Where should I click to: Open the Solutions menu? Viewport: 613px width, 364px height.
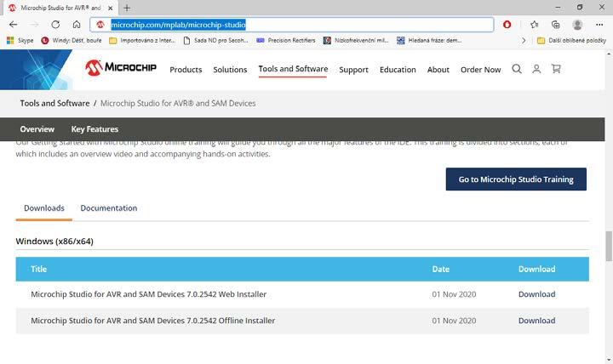pyautogui.click(x=230, y=70)
